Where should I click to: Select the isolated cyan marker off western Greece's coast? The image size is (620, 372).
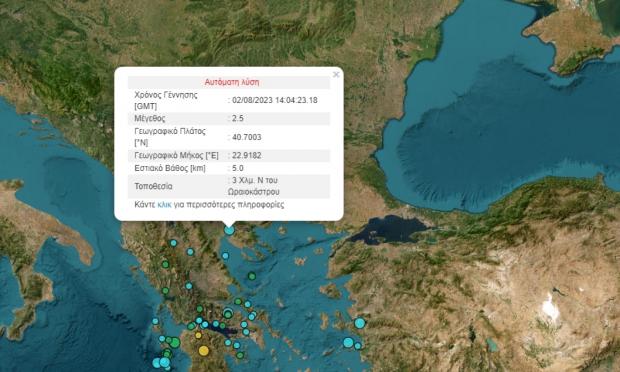[x=155, y=321]
